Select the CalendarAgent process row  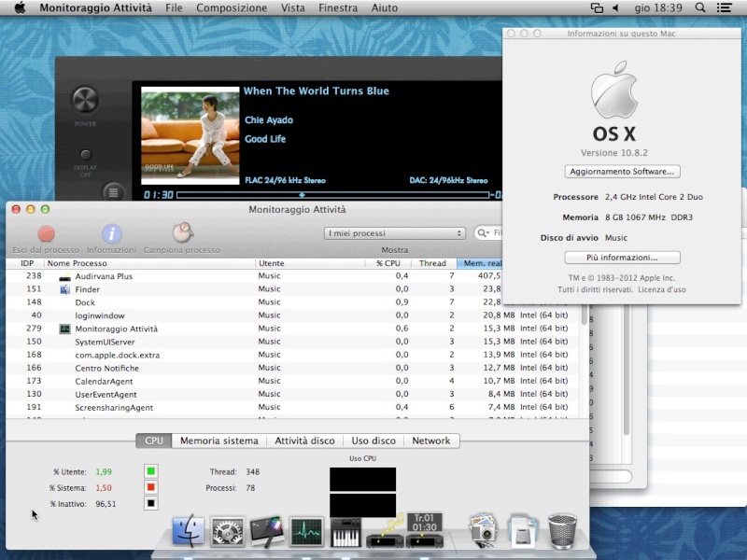293,381
